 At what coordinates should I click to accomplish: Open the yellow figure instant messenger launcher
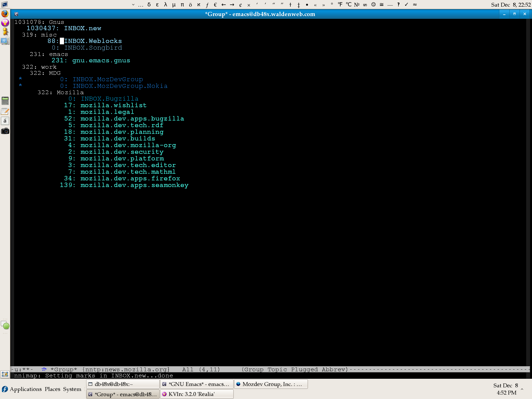[x=5, y=32]
